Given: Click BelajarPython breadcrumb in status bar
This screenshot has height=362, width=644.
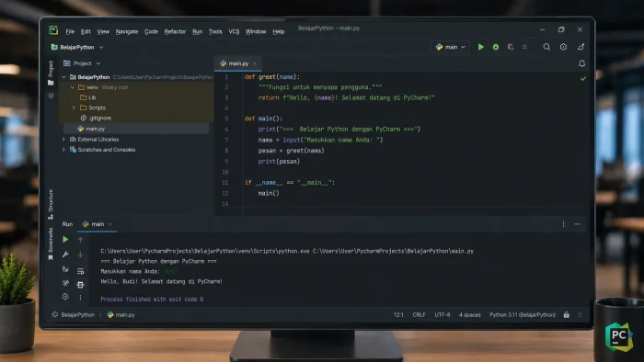Looking at the screenshot, I should point(77,315).
